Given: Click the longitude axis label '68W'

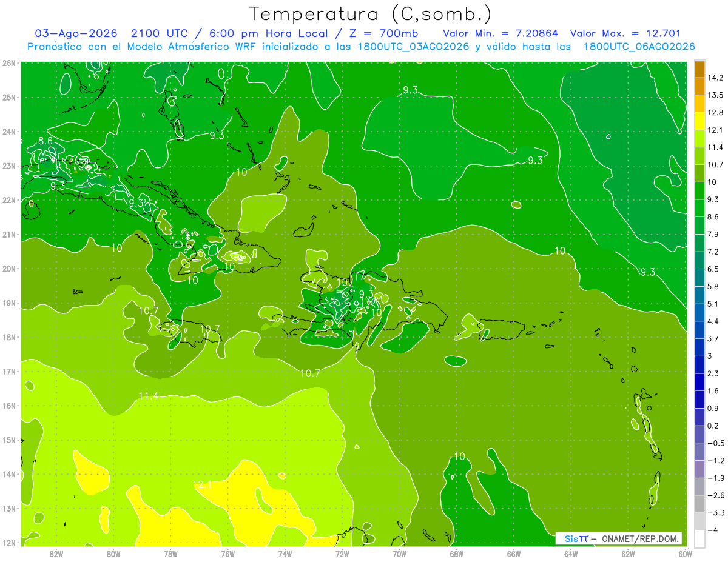Looking at the screenshot, I should [457, 553].
